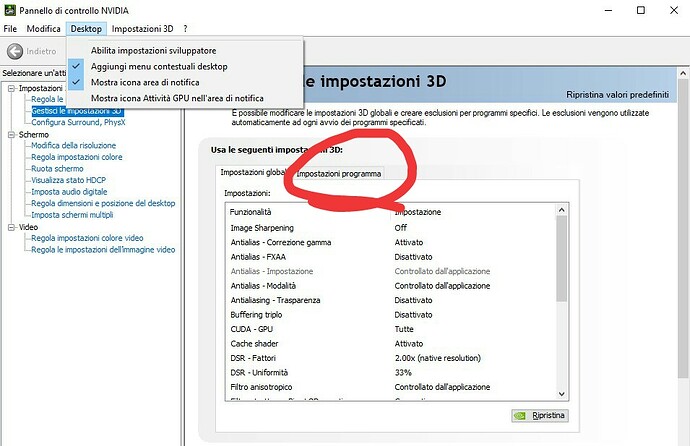This screenshot has height=446, width=690.
Task: Select Antialias - Modalità row
Action: click(391, 286)
